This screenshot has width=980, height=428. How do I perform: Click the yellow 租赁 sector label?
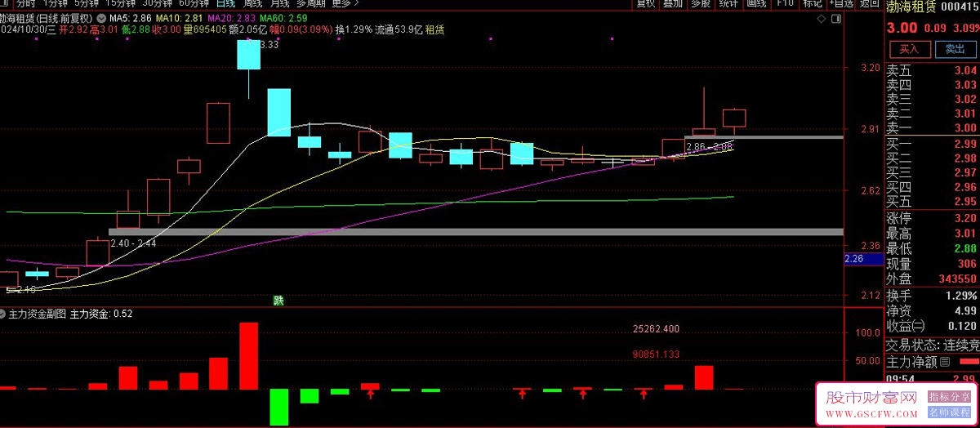434,30
